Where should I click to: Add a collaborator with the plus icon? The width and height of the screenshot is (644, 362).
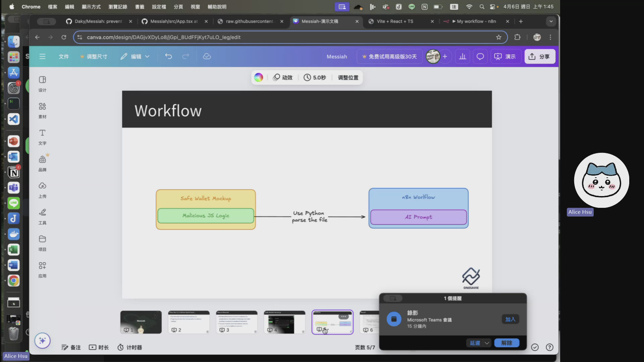(445, 57)
